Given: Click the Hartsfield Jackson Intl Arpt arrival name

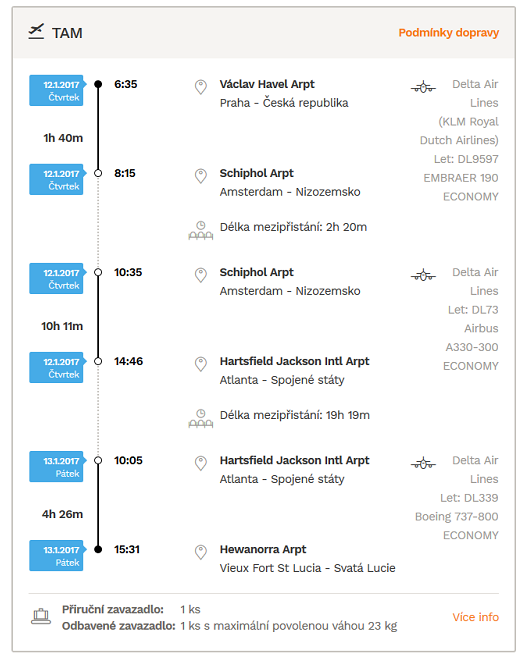Looking at the screenshot, I should click(294, 361).
